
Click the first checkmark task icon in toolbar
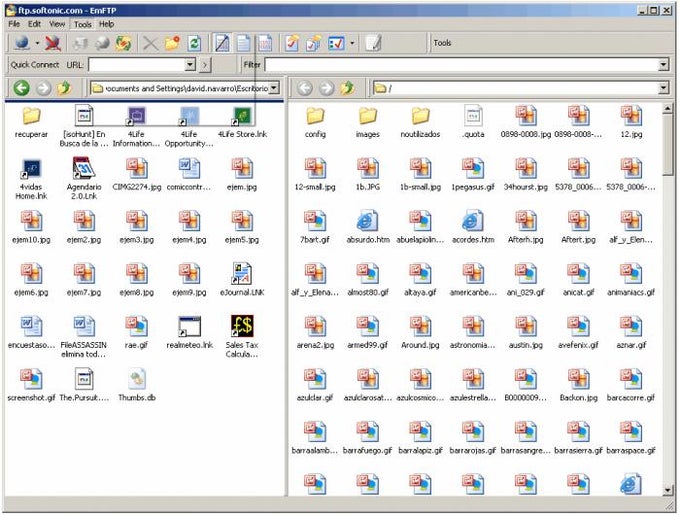click(x=292, y=43)
